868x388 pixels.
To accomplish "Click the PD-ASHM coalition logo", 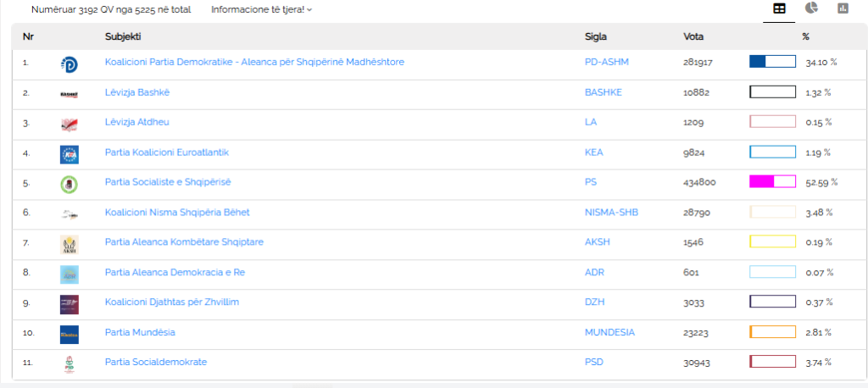I will (x=70, y=64).
